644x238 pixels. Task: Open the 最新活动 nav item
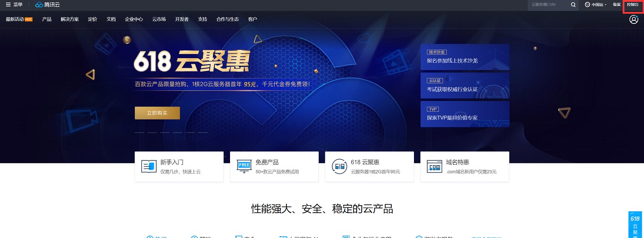pos(15,19)
